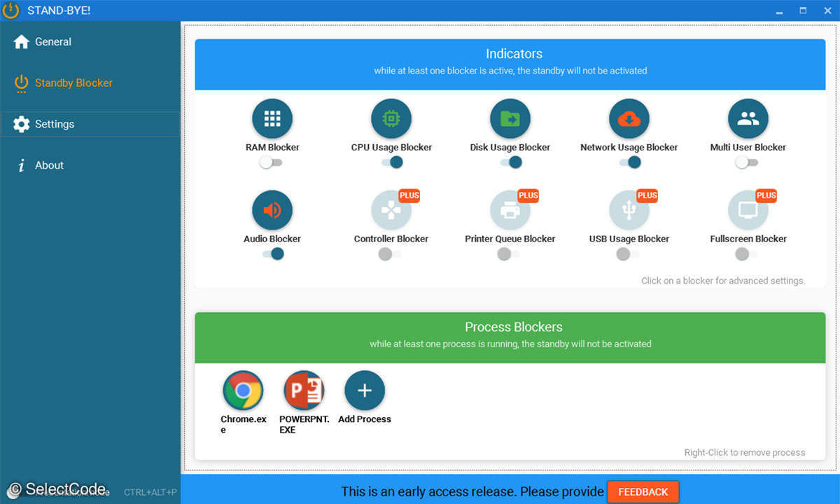This screenshot has height=504, width=840.
Task: Click the CPU Usage Blocker label
Action: (391, 148)
